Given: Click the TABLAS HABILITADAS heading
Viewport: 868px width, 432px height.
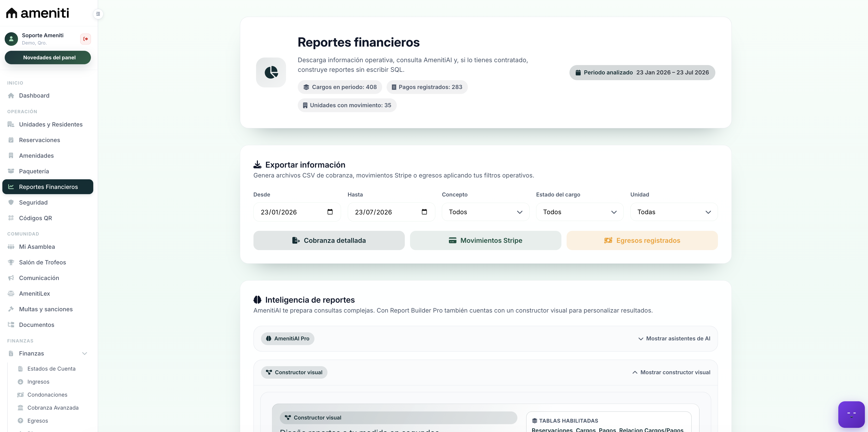Looking at the screenshot, I should (x=565, y=421).
